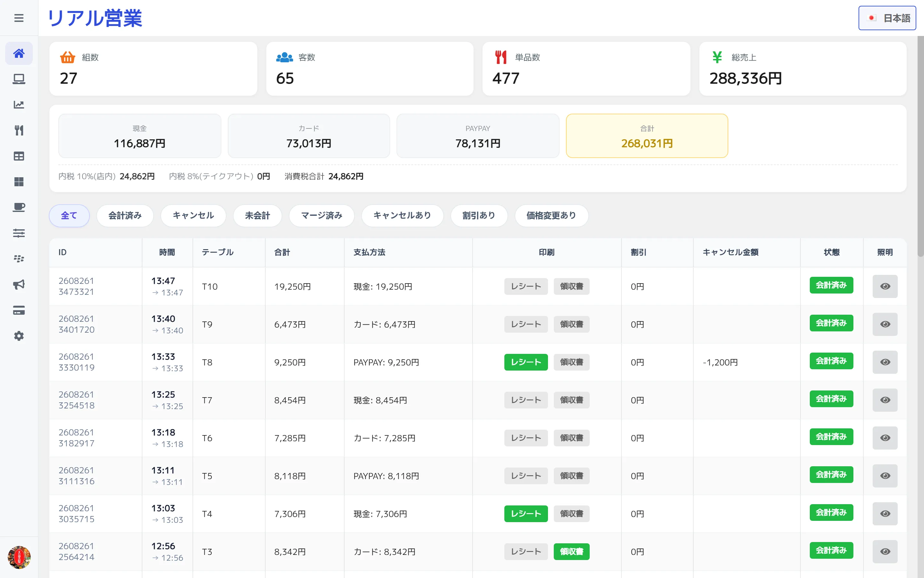The height and width of the screenshot is (578, 924).
Task: Print 領収書 for T6 order
Action: [571, 438]
